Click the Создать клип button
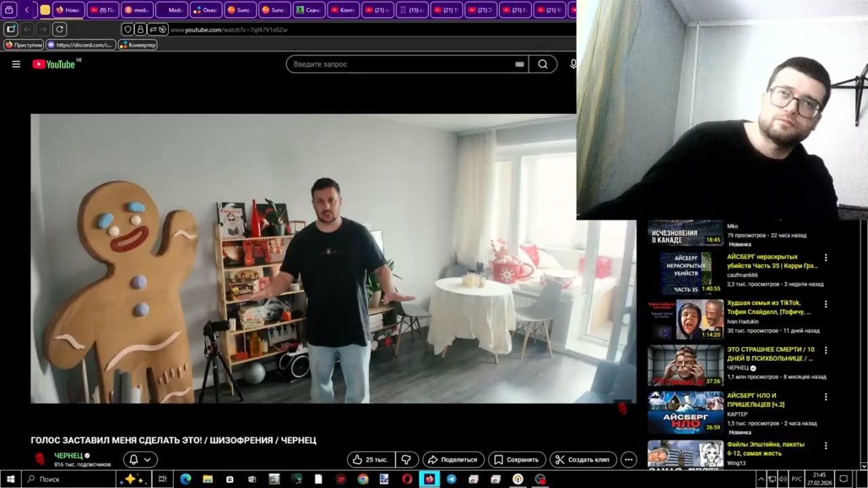The image size is (868, 488). (583, 460)
